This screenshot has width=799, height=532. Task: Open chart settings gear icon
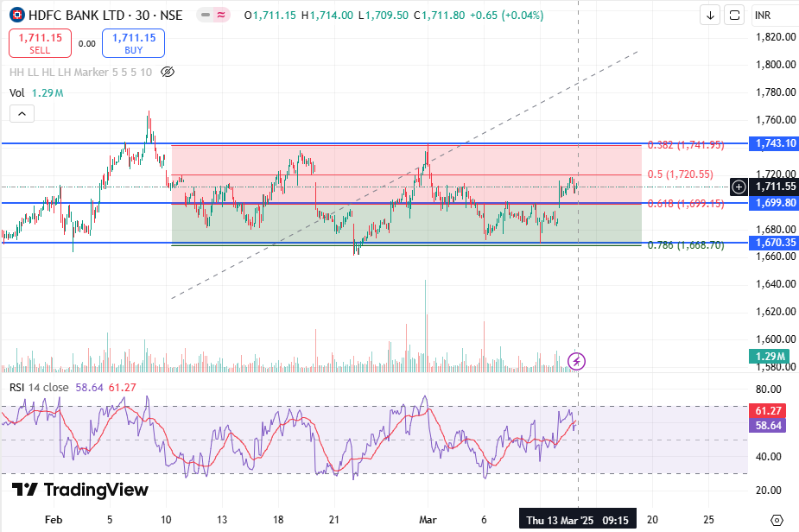[777, 520]
